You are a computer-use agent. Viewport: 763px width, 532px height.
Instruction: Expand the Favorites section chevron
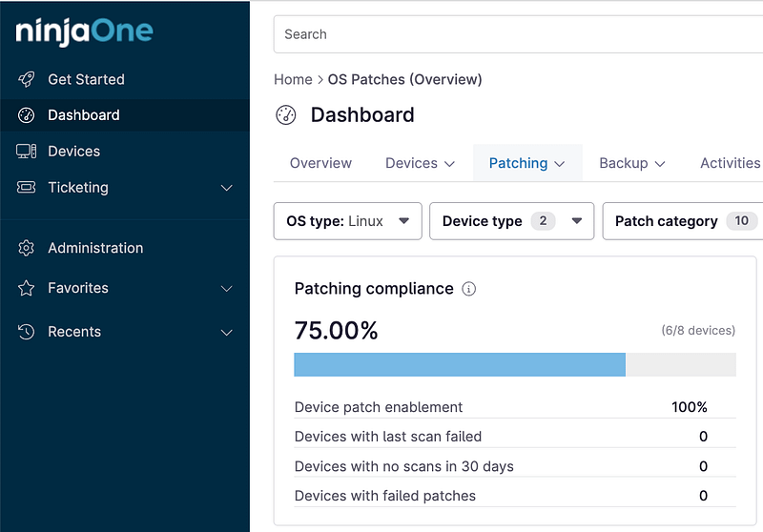226,289
